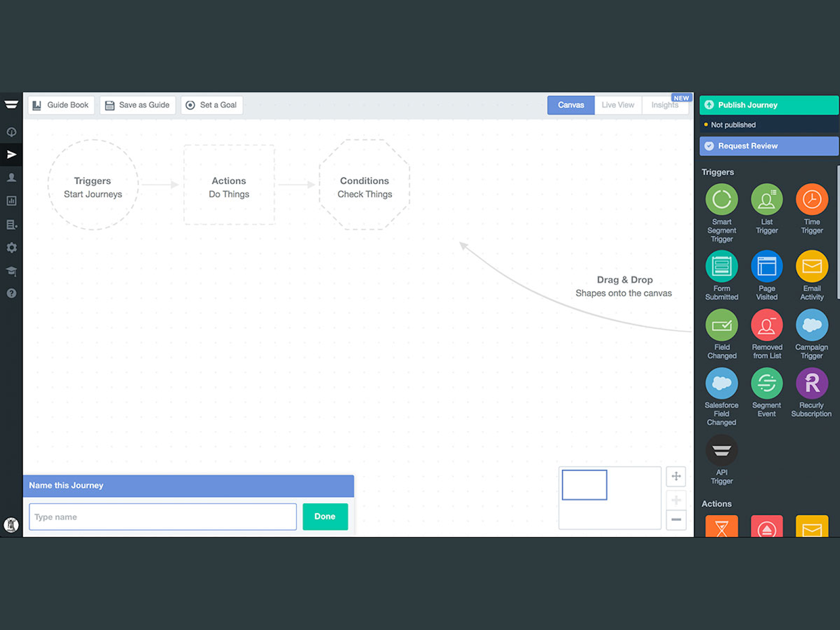Open the settings gear in the sidebar

(x=12, y=247)
